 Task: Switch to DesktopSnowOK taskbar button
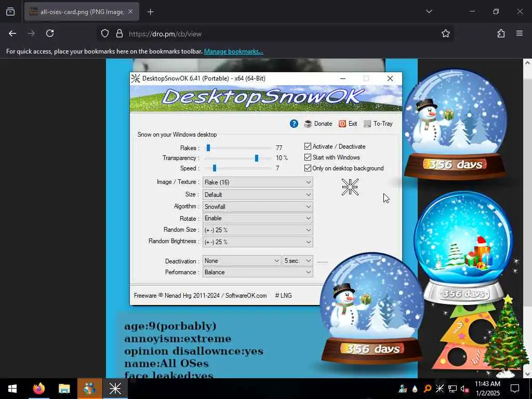coord(115,389)
